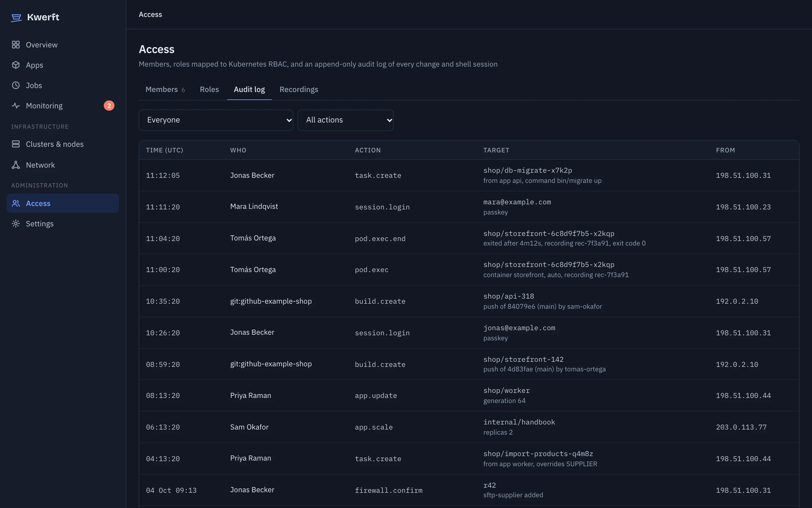Click the pod.exec.end action cell
This screenshot has height=508, width=812.
click(380, 238)
